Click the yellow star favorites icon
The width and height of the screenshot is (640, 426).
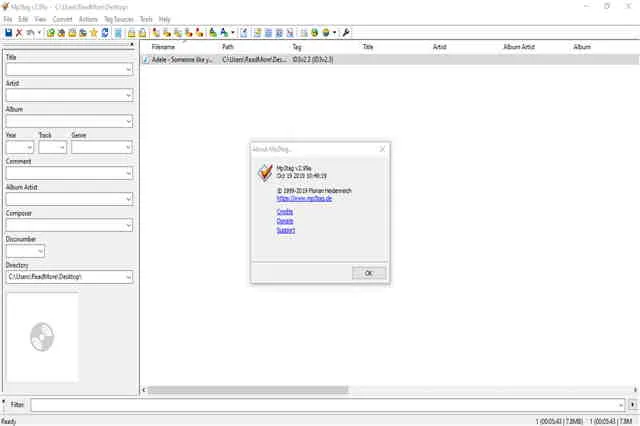point(94,33)
